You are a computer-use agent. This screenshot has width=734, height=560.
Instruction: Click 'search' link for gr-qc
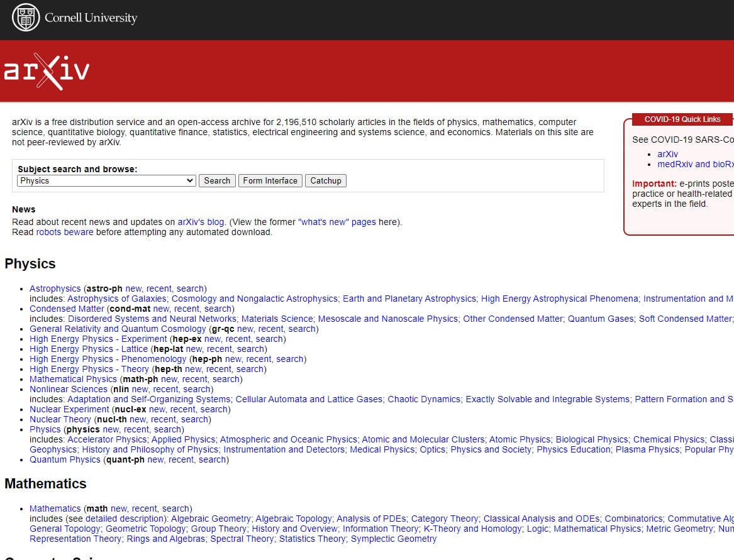point(302,329)
